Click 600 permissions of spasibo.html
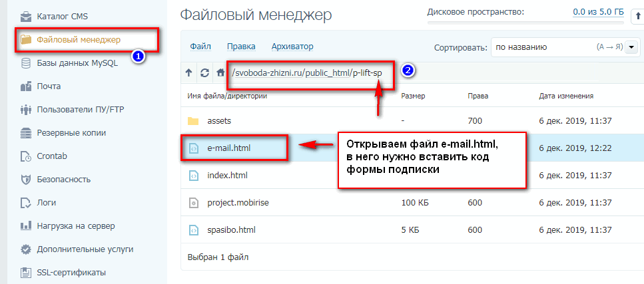Viewport: 644px width, 284px height. pyautogui.click(x=475, y=230)
